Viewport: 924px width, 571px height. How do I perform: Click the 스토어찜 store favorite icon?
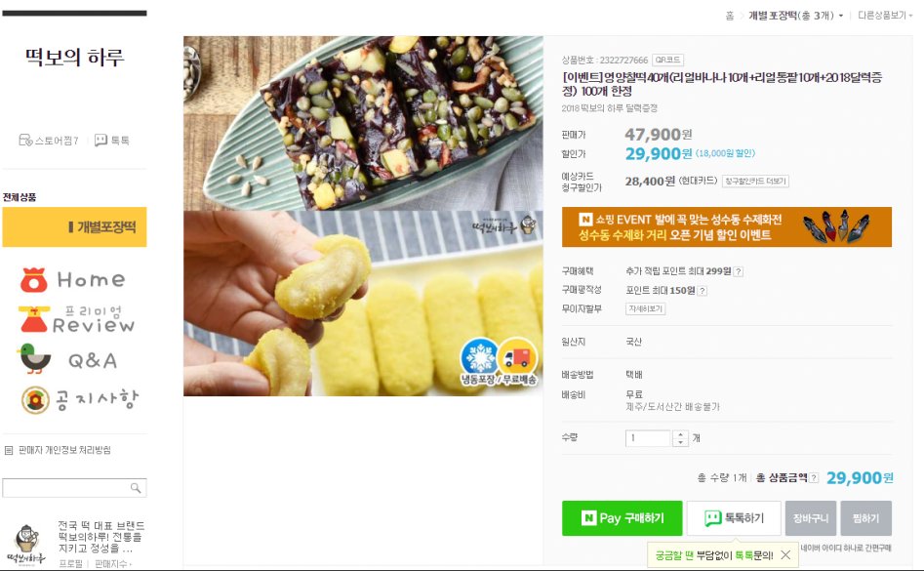(25, 141)
